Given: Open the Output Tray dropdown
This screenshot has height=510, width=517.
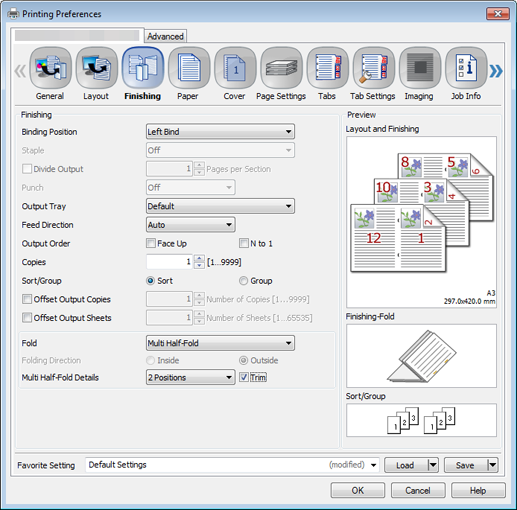Looking at the screenshot, I should coord(220,206).
